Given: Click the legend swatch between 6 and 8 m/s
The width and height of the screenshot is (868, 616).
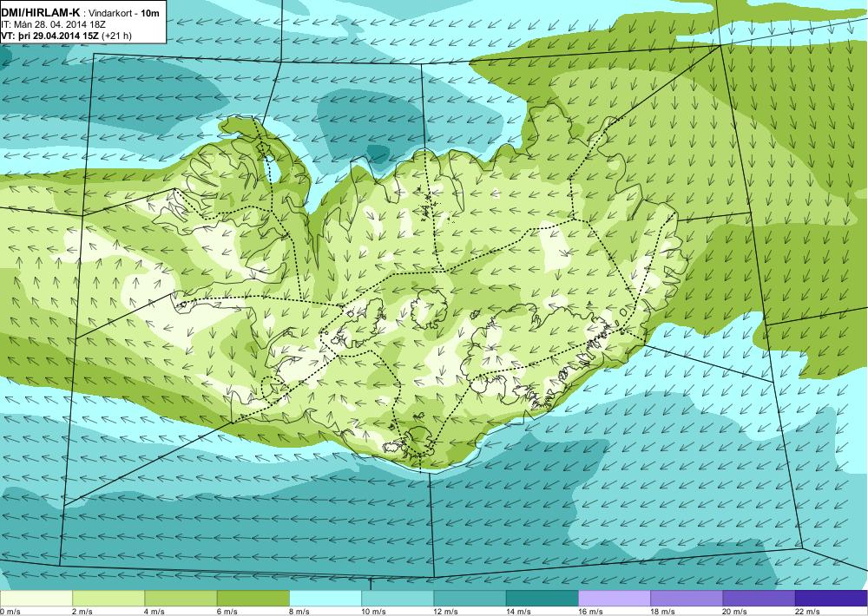Looking at the screenshot, I should 253,599.
